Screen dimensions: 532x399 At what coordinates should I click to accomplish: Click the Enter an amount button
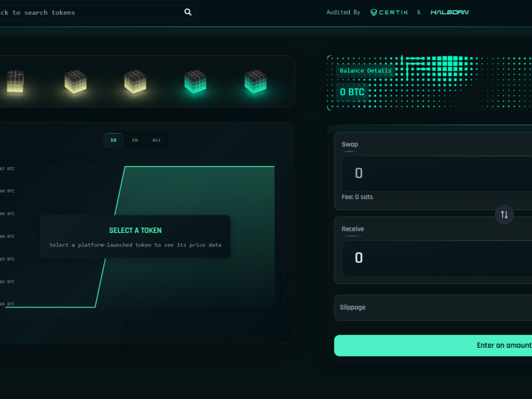(x=433, y=345)
